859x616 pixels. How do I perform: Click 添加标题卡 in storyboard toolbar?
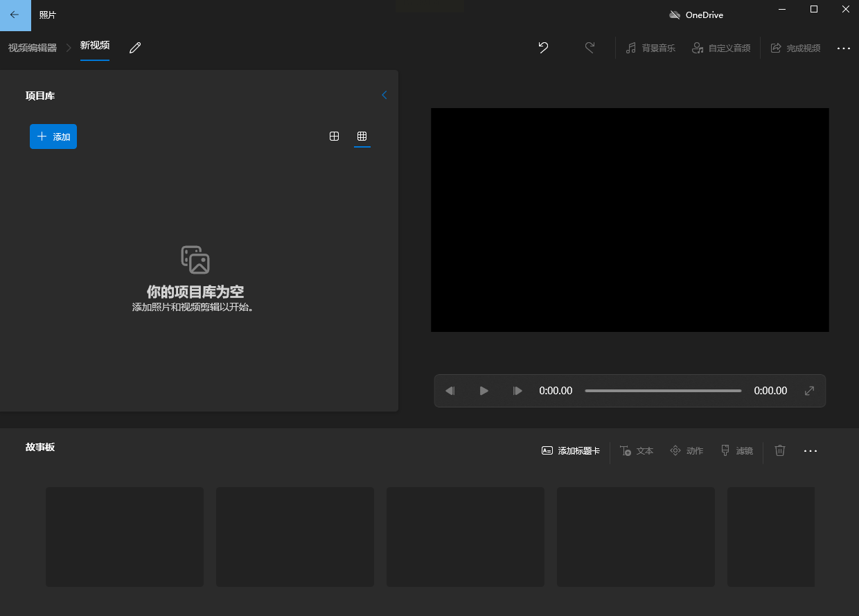tap(571, 450)
